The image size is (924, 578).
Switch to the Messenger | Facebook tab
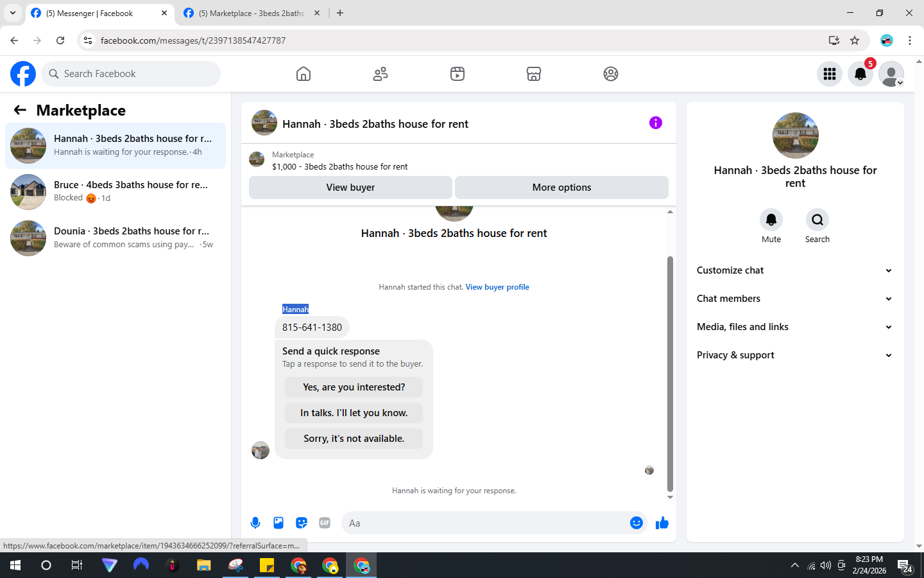point(99,13)
